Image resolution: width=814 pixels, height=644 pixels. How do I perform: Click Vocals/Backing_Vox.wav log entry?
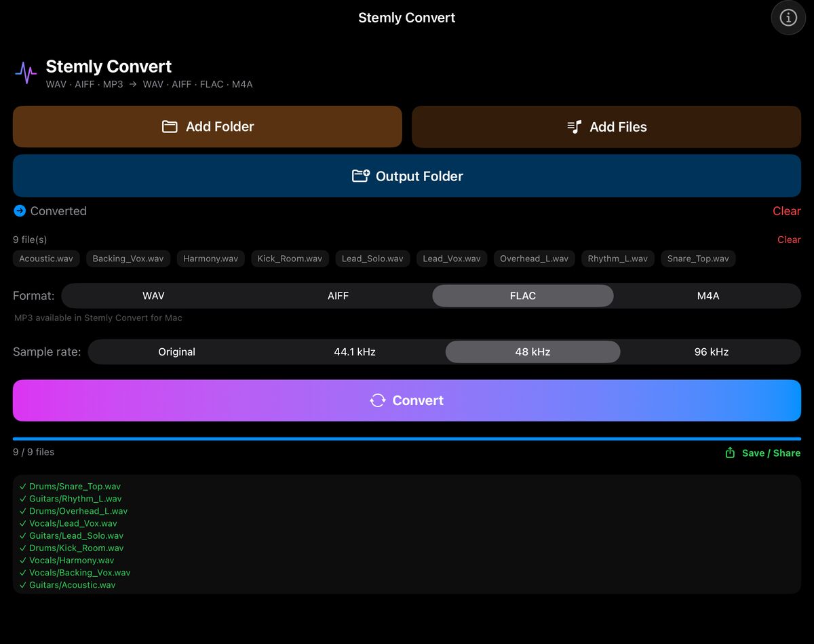coord(75,573)
